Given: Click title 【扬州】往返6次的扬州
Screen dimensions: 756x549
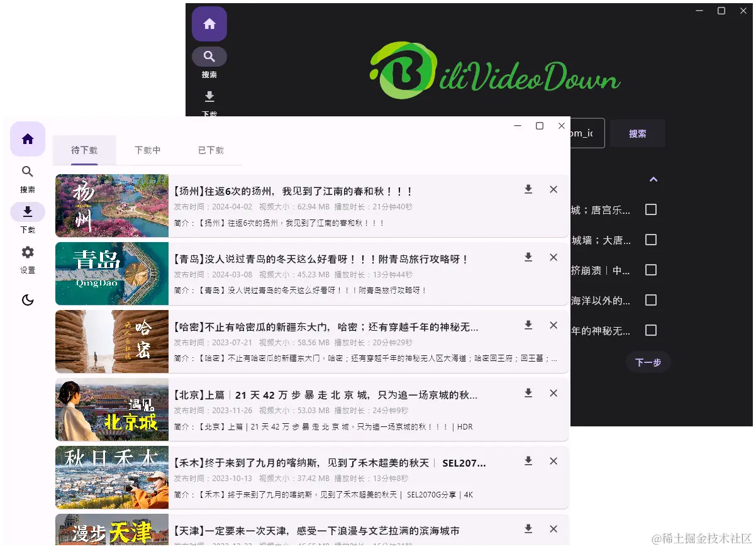Looking at the screenshot, I should point(292,191).
